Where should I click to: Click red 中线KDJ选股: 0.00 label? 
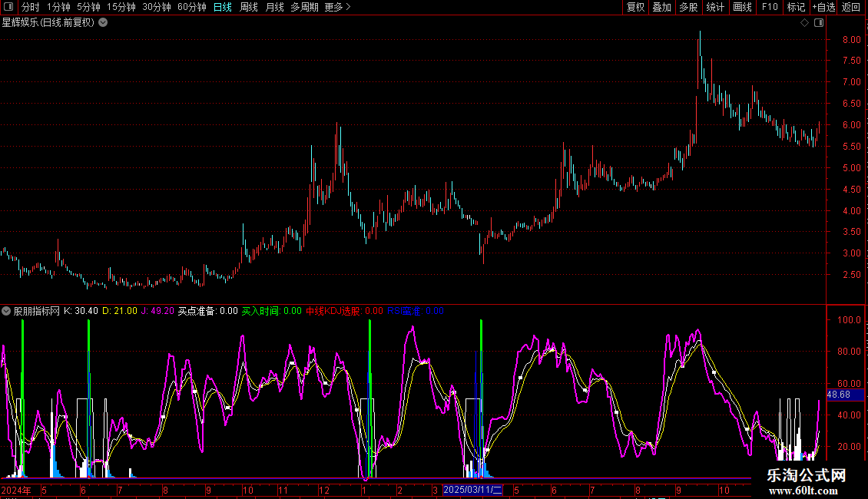tap(344, 311)
